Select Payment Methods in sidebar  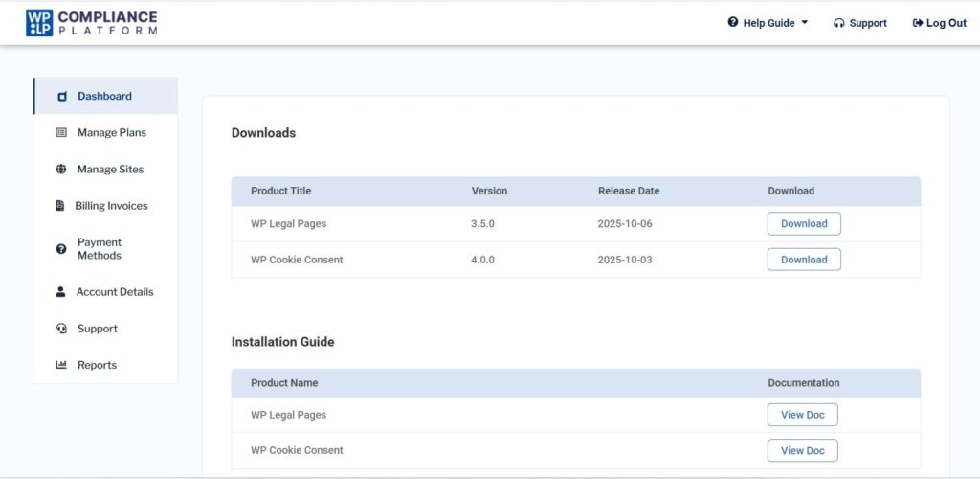(x=105, y=249)
